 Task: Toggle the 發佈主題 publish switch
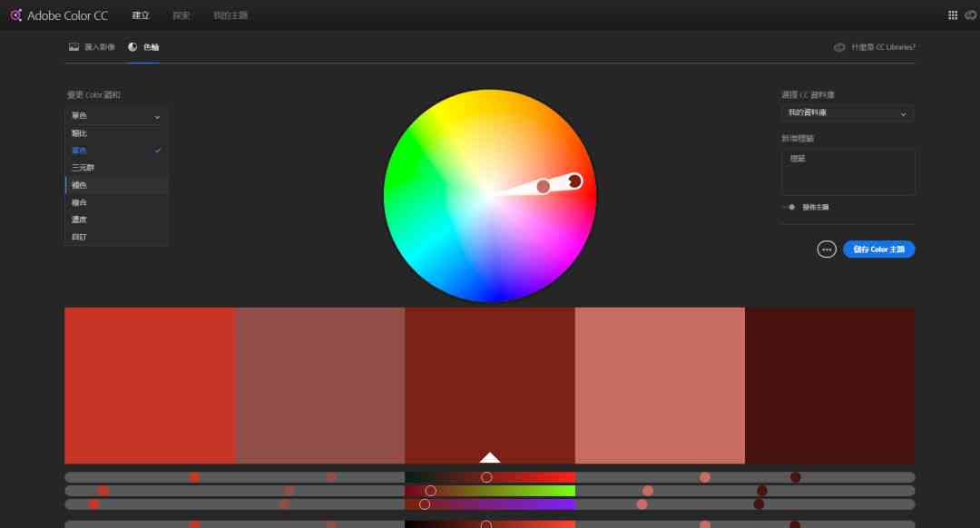(x=789, y=207)
